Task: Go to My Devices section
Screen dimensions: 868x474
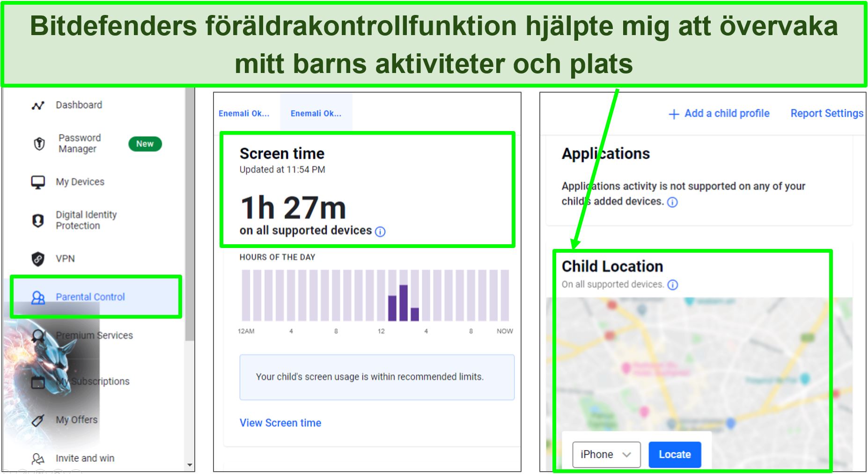Action: coord(80,182)
